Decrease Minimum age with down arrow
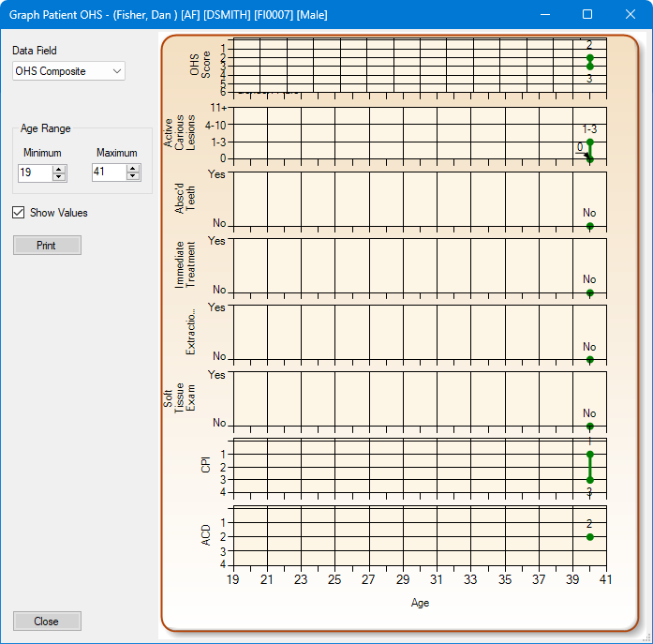Image resolution: width=653 pixels, height=644 pixels. pos(59,176)
